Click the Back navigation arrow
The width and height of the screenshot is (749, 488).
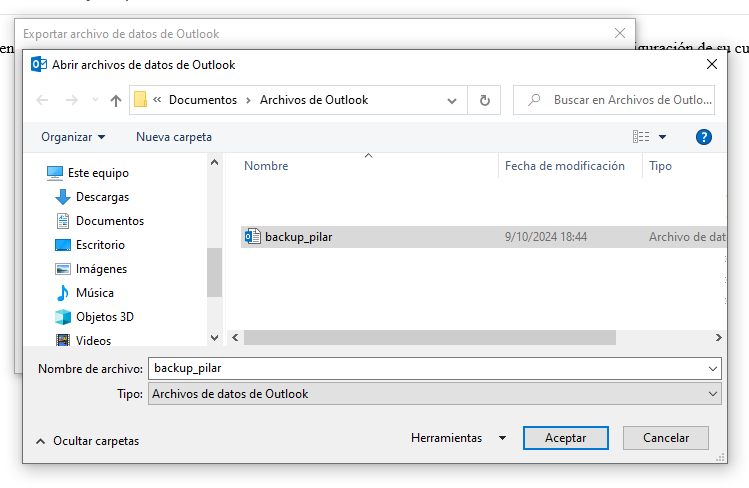pos(43,100)
